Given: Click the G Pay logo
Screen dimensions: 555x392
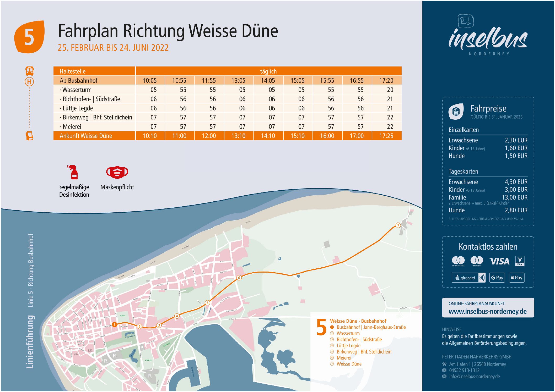Looking at the screenshot, I should click(497, 278).
